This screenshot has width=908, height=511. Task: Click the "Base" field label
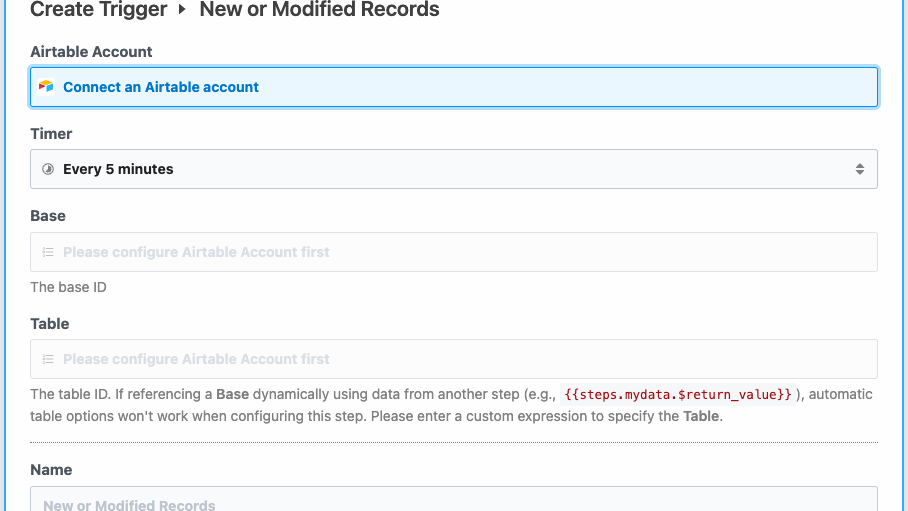48,216
